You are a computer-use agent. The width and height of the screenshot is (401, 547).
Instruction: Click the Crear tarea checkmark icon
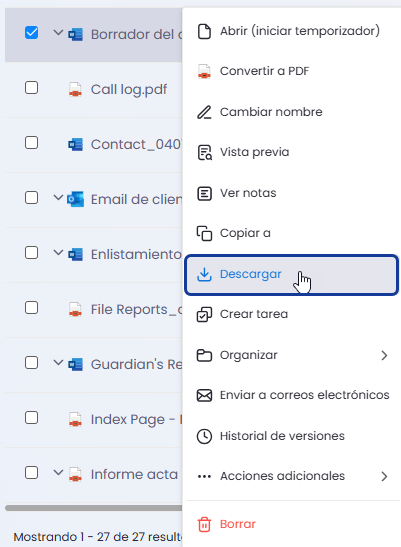[x=204, y=314]
